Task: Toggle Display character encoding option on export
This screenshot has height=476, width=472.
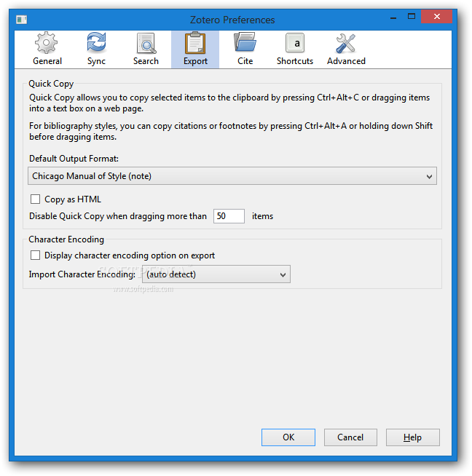Action: click(x=35, y=255)
